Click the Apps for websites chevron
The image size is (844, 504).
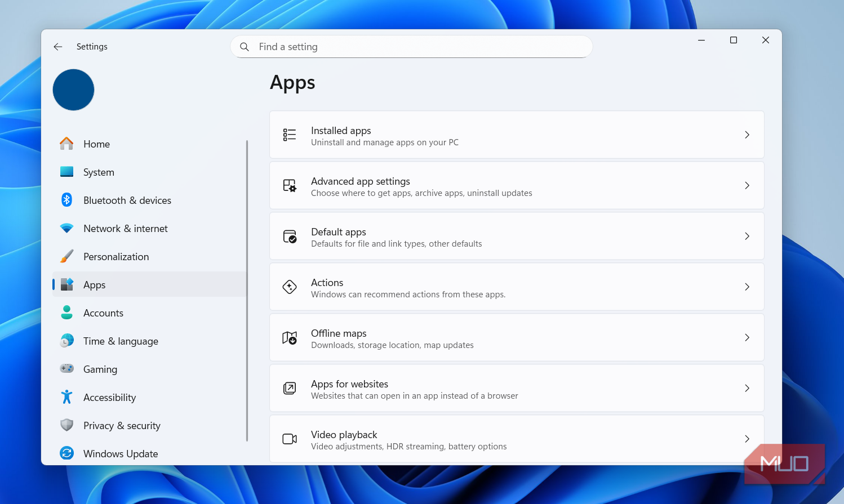pyautogui.click(x=747, y=388)
